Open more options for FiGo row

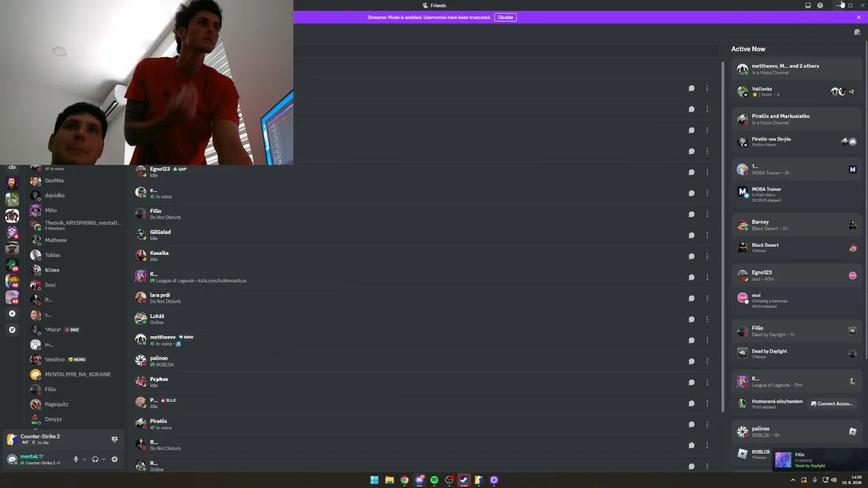(x=707, y=214)
